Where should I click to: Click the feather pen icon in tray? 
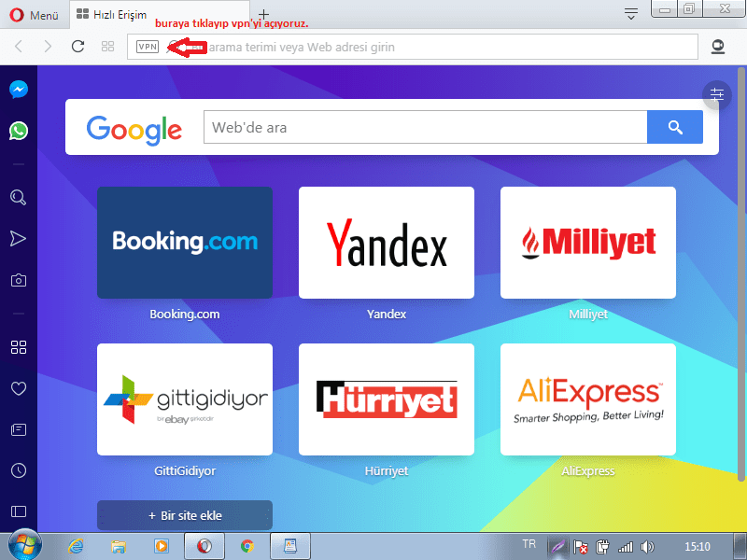pyautogui.click(x=557, y=547)
